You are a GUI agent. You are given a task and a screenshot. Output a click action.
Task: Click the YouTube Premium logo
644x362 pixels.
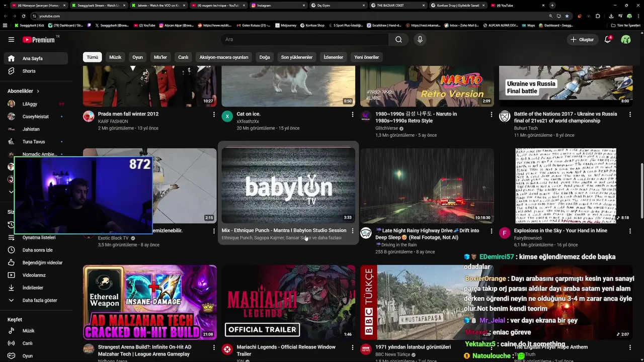pyautogui.click(x=39, y=39)
